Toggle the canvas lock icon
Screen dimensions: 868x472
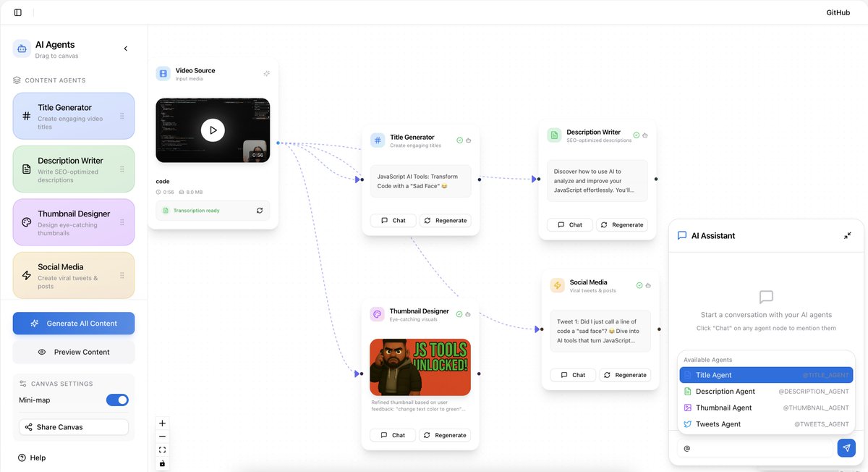point(162,463)
